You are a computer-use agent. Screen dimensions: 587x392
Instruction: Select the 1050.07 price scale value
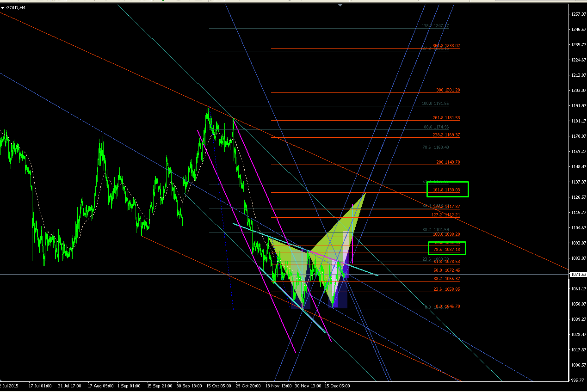(x=579, y=304)
